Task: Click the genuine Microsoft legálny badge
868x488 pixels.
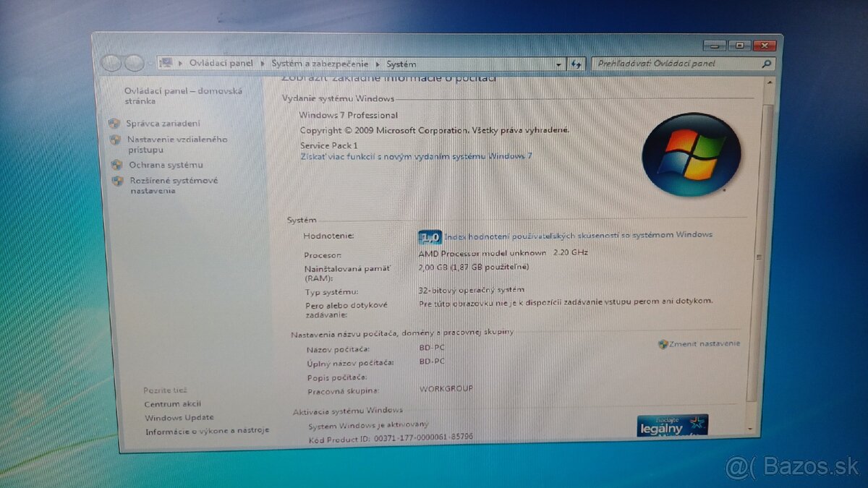Action: click(x=673, y=425)
